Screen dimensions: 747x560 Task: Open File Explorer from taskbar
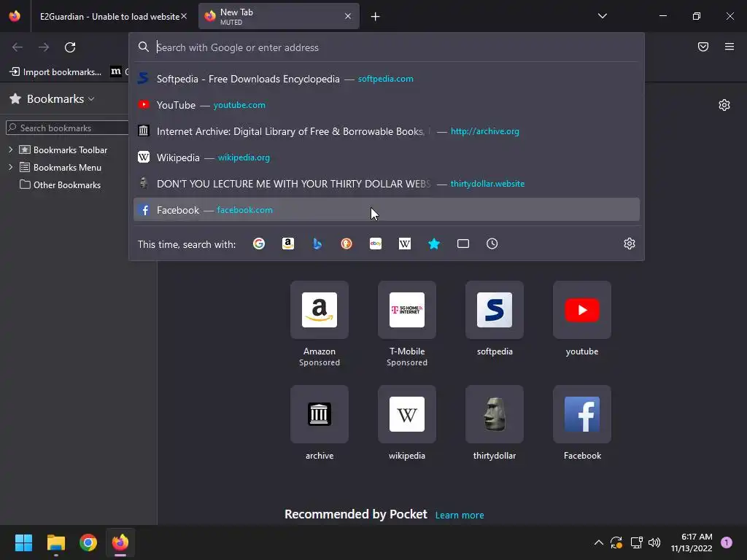[x=55, y=542]
